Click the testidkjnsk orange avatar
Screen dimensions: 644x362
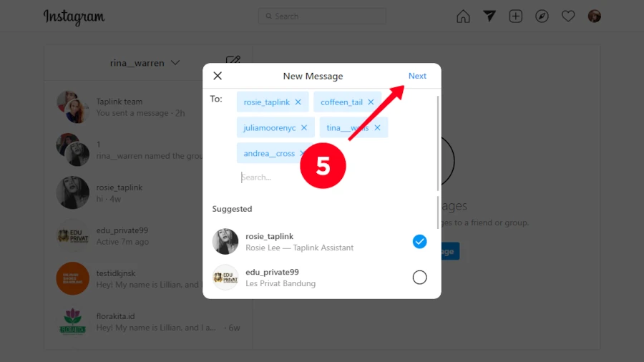73,279
